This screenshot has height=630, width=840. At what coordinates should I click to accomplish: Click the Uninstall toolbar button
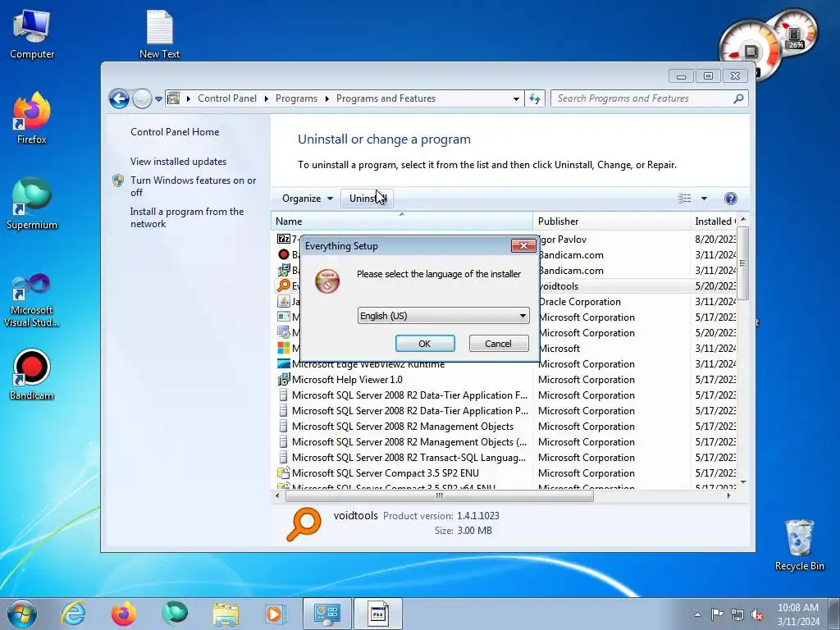[367, 199]
